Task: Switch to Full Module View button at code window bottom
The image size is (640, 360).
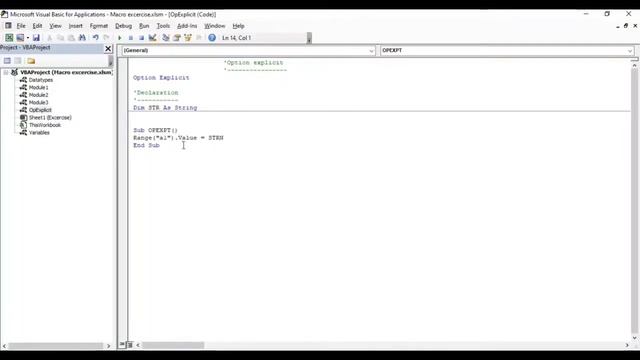Action: (x=129, y=345)
